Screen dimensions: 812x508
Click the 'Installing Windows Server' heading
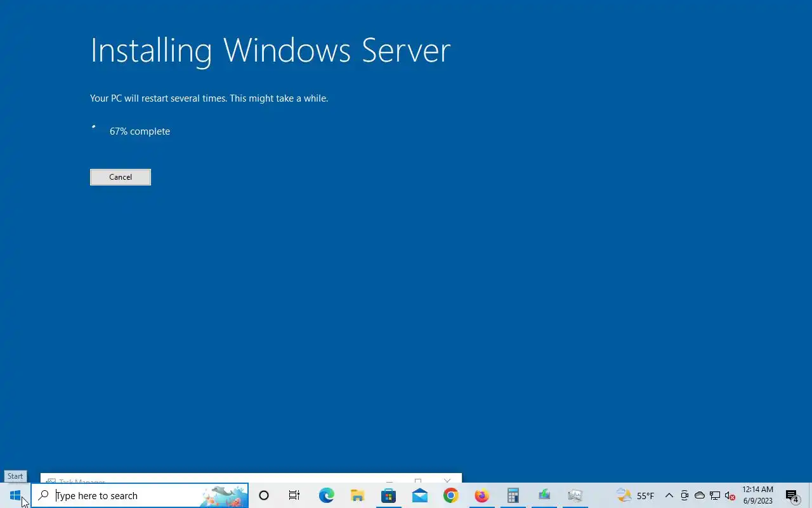click(x=270, y=50)
